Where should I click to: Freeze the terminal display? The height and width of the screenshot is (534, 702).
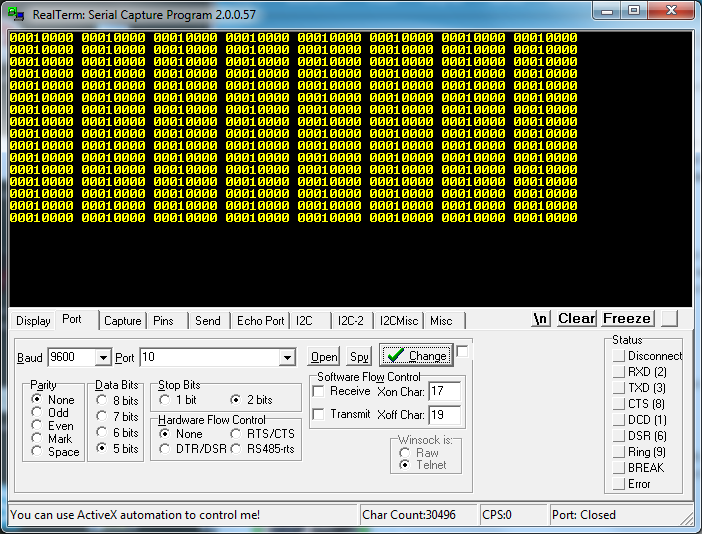tap(627, 319)
